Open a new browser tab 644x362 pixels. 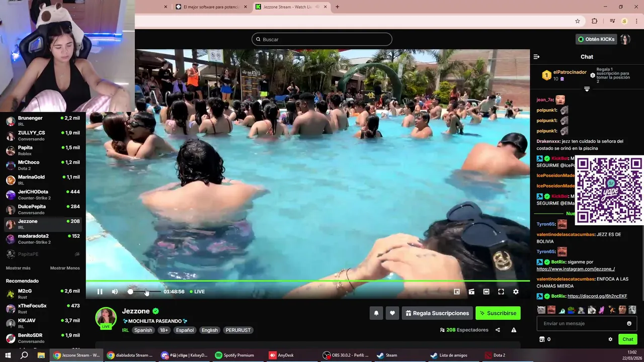pos(337,7)
